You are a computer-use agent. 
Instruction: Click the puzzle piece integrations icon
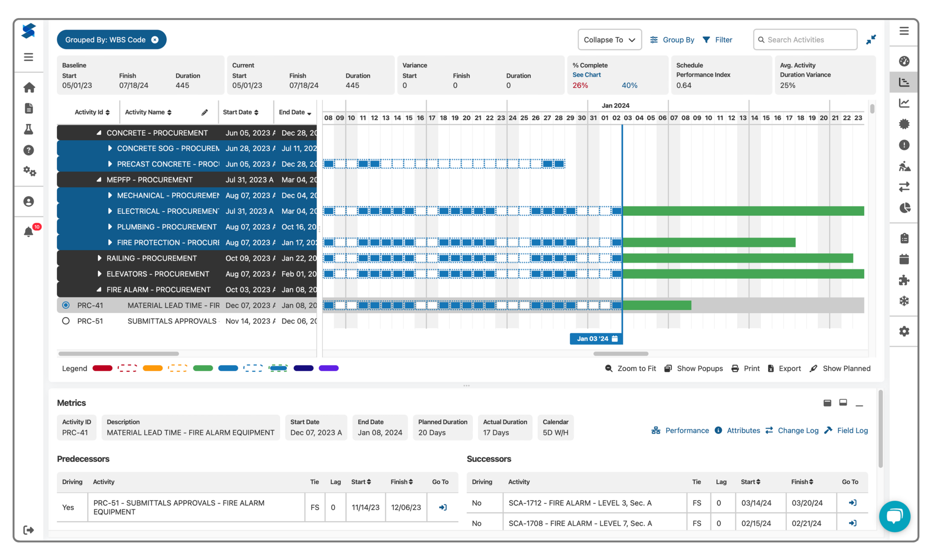pos(904,280)
